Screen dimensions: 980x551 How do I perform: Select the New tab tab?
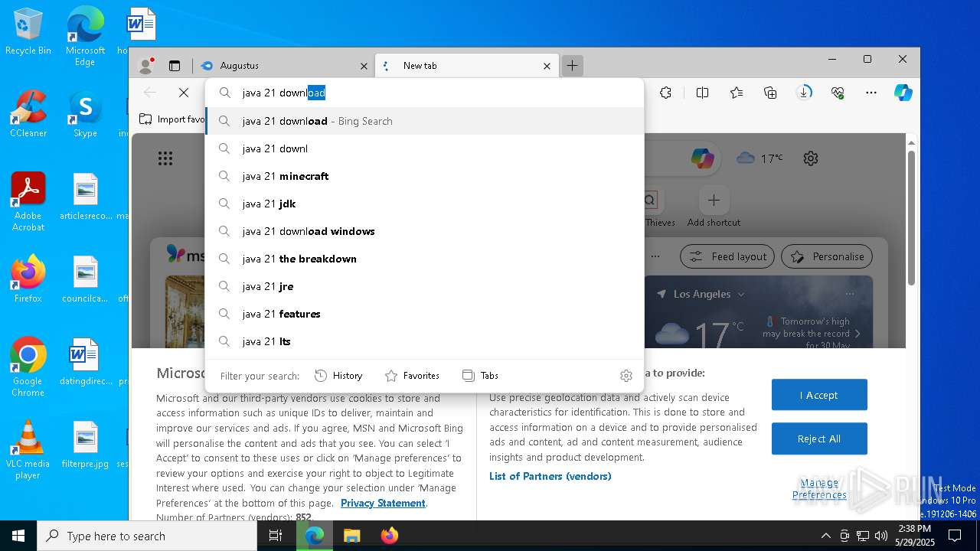click(467, 66)
